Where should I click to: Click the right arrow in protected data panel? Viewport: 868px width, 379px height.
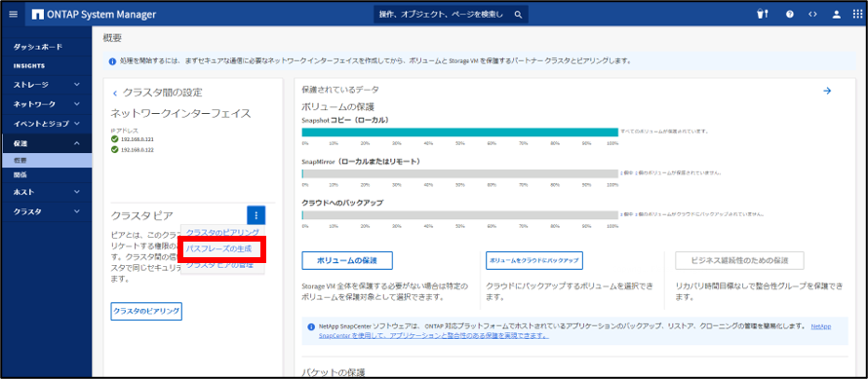pyautogui.click(x=827, y=91)
